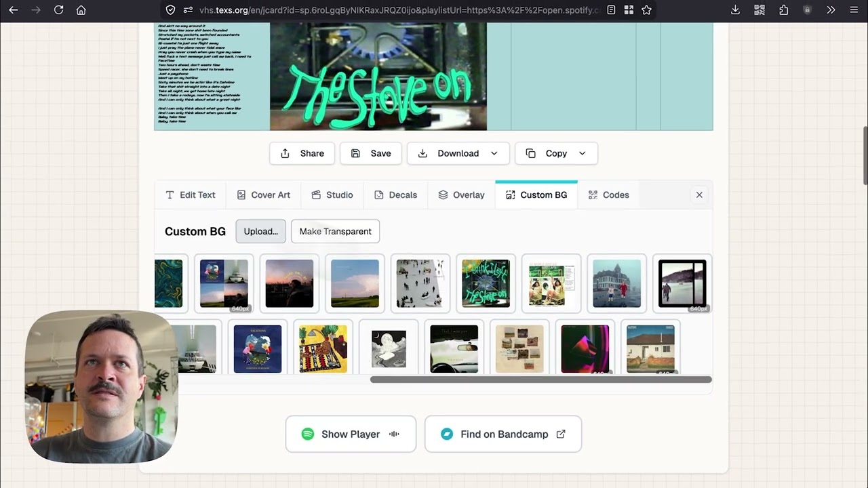
Task: Close the editing panel with X
Action: click(699, 195)
